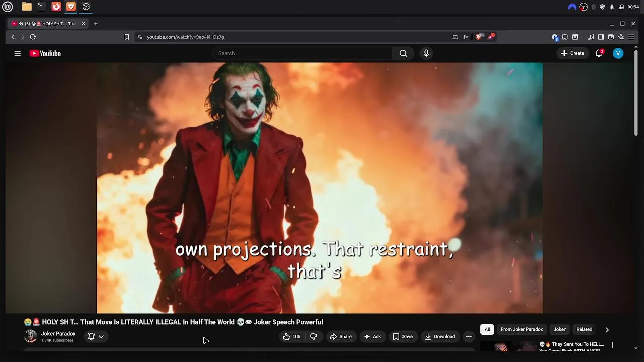Show next filter chips with arrow
This screenshot has height=362, width=644.
click(x=607, y=330)
